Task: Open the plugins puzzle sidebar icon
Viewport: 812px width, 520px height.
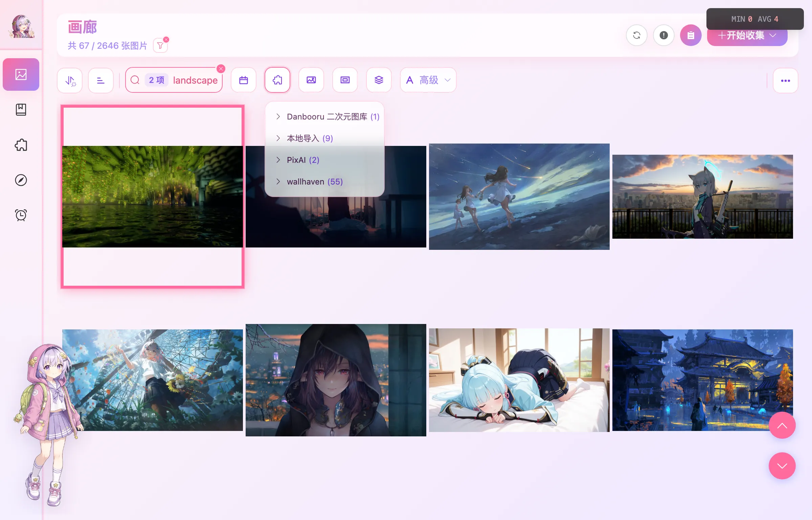Action: (x=21, y=145)
